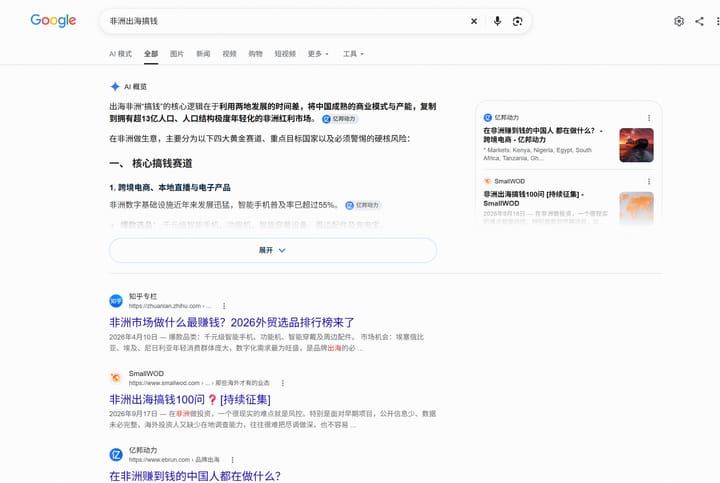Open options menu for 亿邦动力 source card
This screenshot has width=720, height=483.
click(x=649, y=118)
